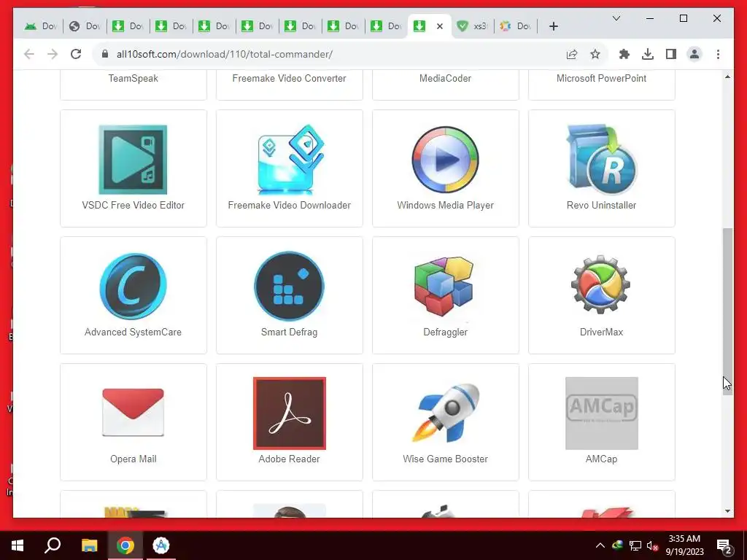Open the Extensions puzzle icon

click(x=624, y=54)
